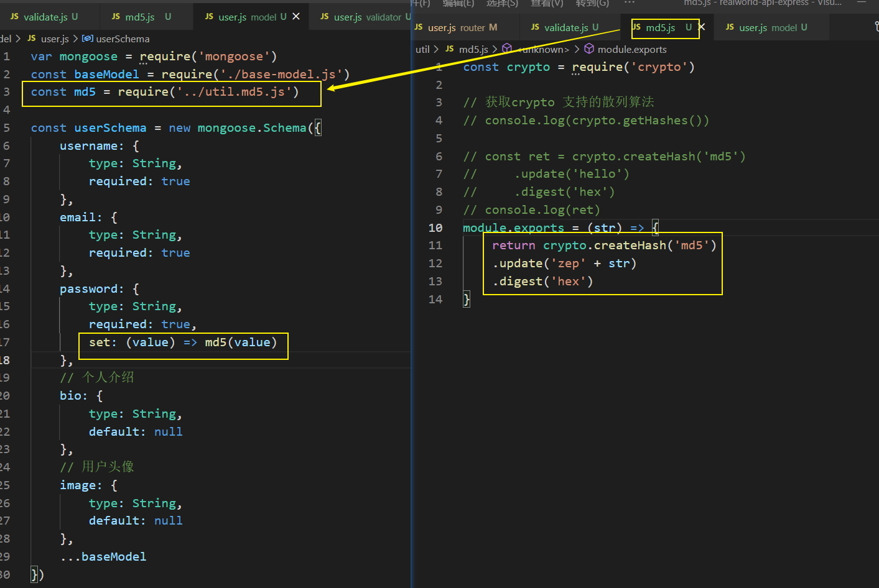Open md5.js tab in left editor

coord(141,17)
